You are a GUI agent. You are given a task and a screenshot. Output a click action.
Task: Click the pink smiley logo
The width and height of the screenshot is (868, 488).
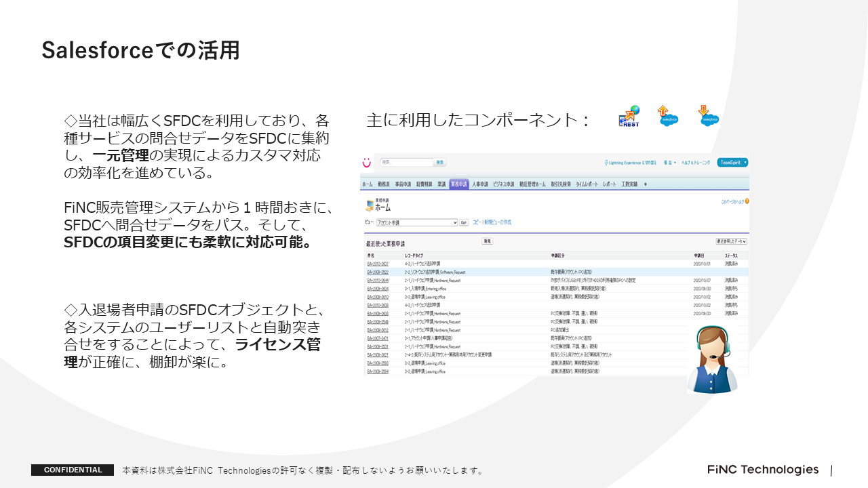pyautogui.click(x=366, y=163)
